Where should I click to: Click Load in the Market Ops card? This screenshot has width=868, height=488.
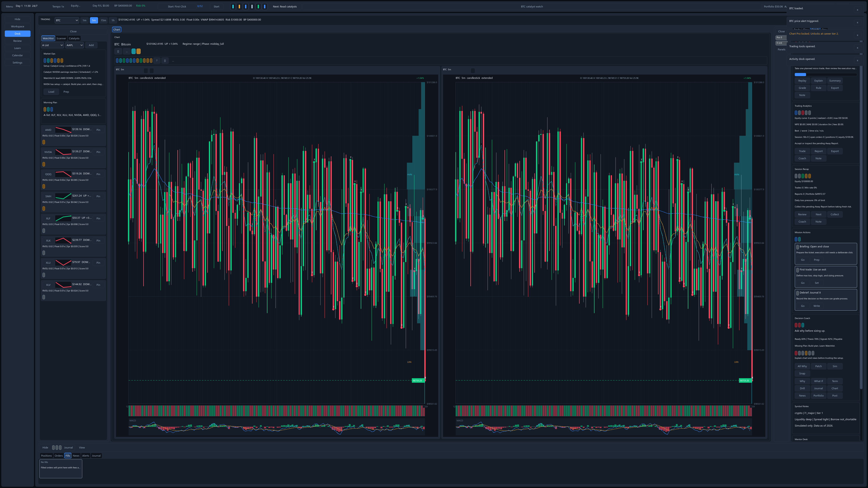pyautogui.click(x=51, y=91)
